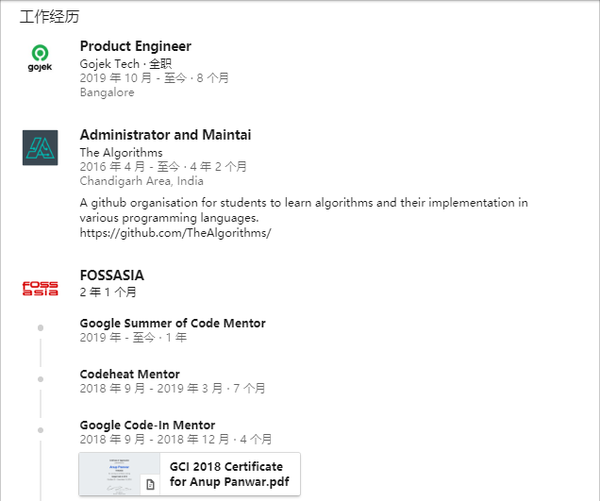The height and width of the screenshot is (501, 600).
Task: Click the Gojek company logo
Action: tap(40, 58)
